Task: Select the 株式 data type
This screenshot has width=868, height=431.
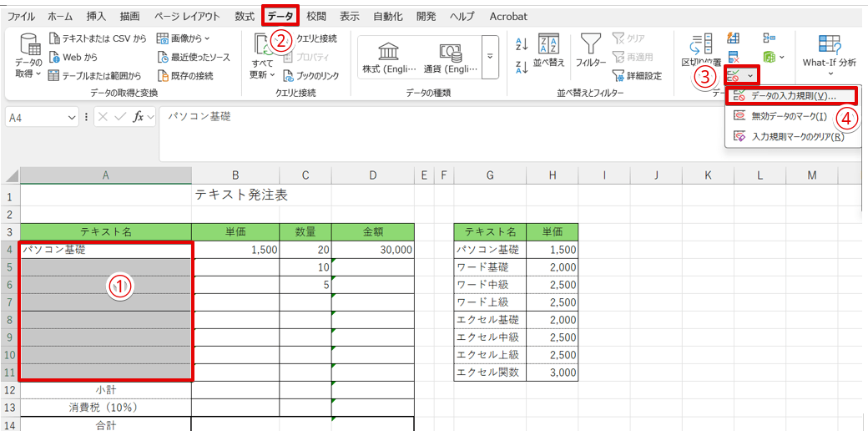Action: tap(387, 57)
